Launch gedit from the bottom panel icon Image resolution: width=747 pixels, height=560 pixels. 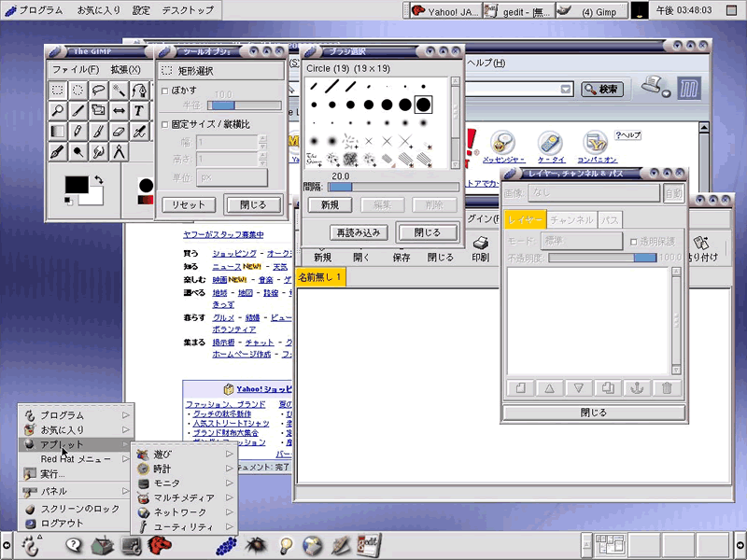[369, 545]
